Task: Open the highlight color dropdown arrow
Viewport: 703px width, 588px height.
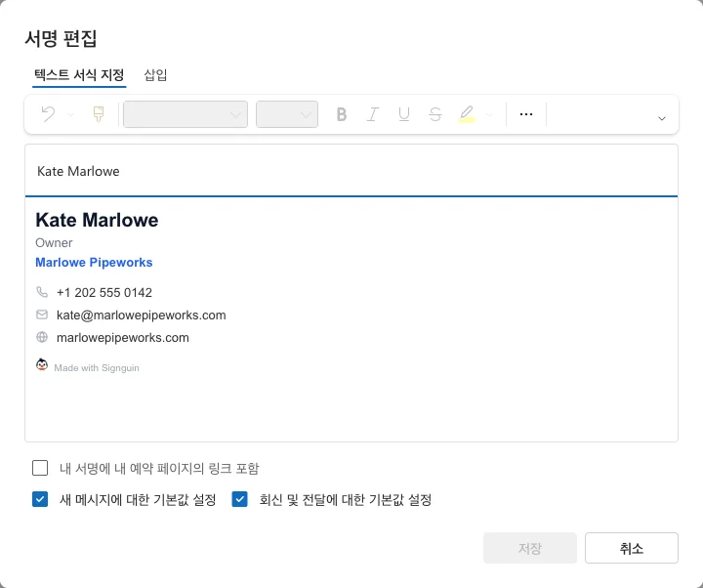Action: (489, 115)
